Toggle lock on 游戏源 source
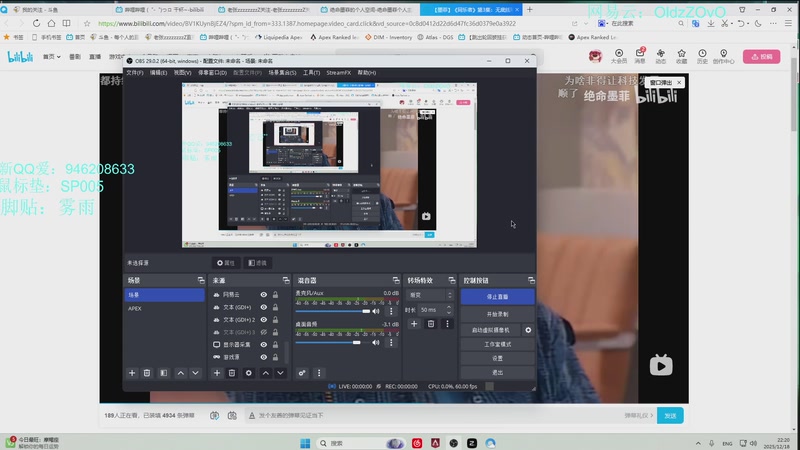800x450 pixels. coord(276,357)
